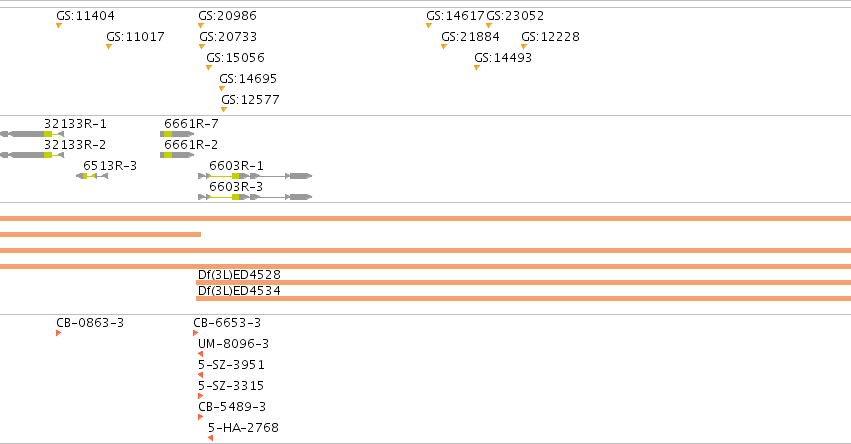This screenshot has width=851, height=444.
Task: Select the 6661R-7 transcript glyph
Action: coord(177,134)
